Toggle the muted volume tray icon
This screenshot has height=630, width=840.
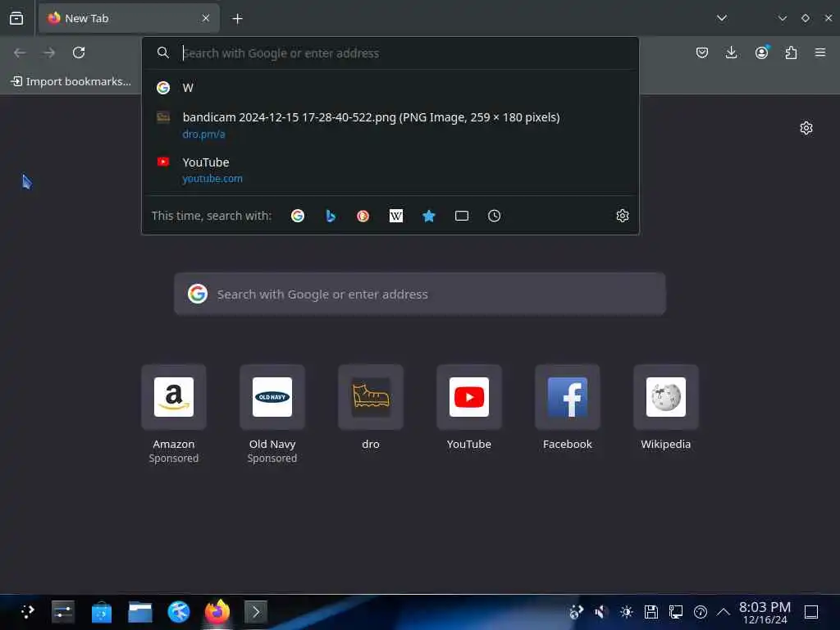(600, 612)
